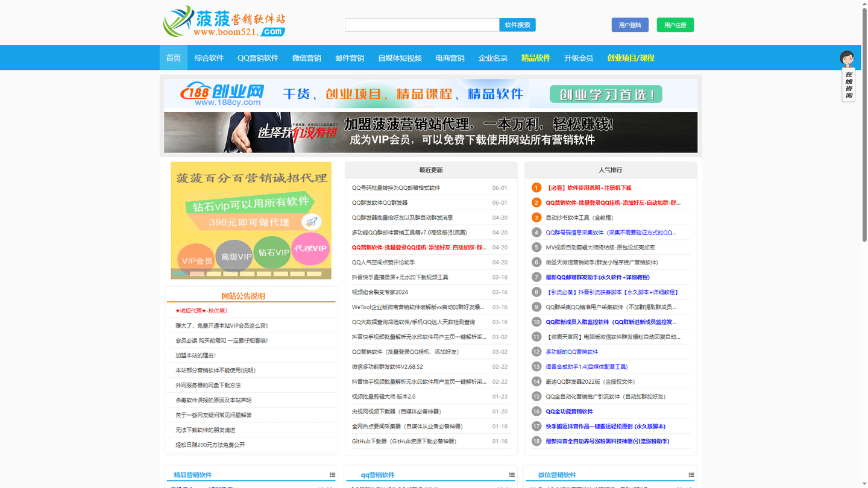Open 自媒体短视频 navigation item
868x488 pixels.
tap(400, 58)
